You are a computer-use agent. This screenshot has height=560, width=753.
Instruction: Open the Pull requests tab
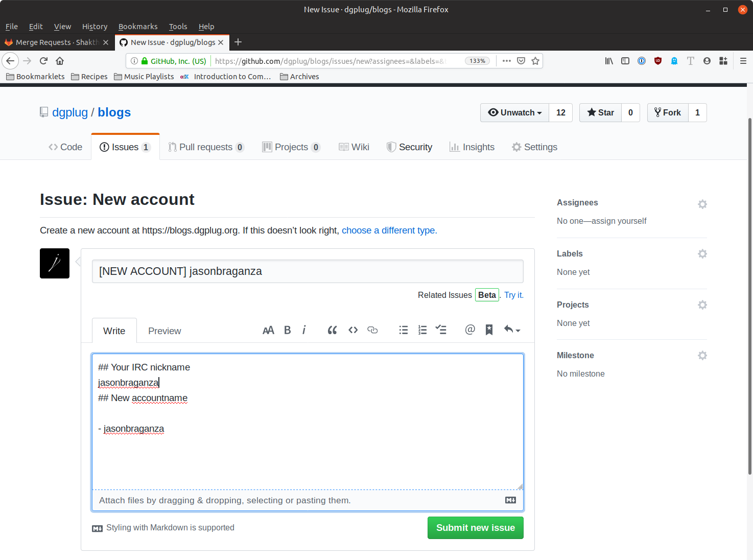point(206,147)
